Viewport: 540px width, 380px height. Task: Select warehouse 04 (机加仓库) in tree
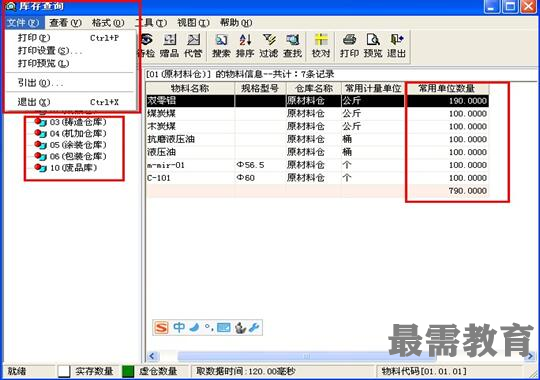click(78, 133)
